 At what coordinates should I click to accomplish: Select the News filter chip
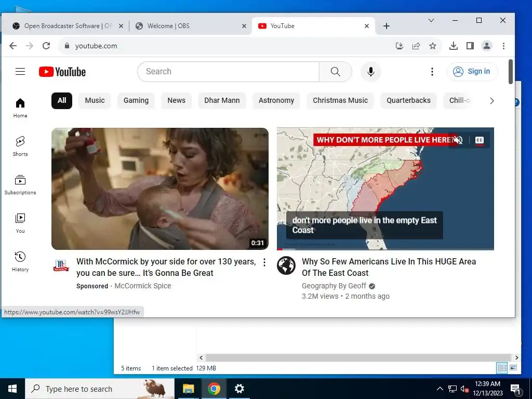pyautogui.click(x=177, y=100)
